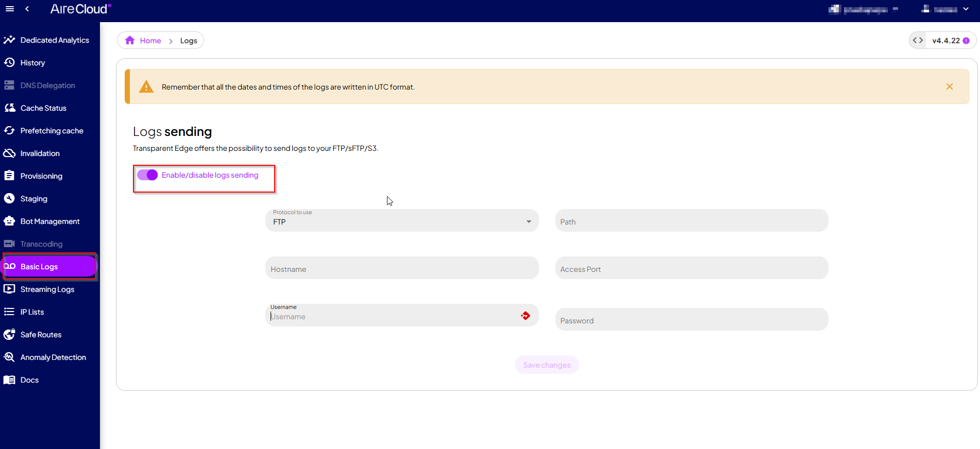980x449 pixels.
Task: Click the Cache Status icon
Action: coord(9,108)
